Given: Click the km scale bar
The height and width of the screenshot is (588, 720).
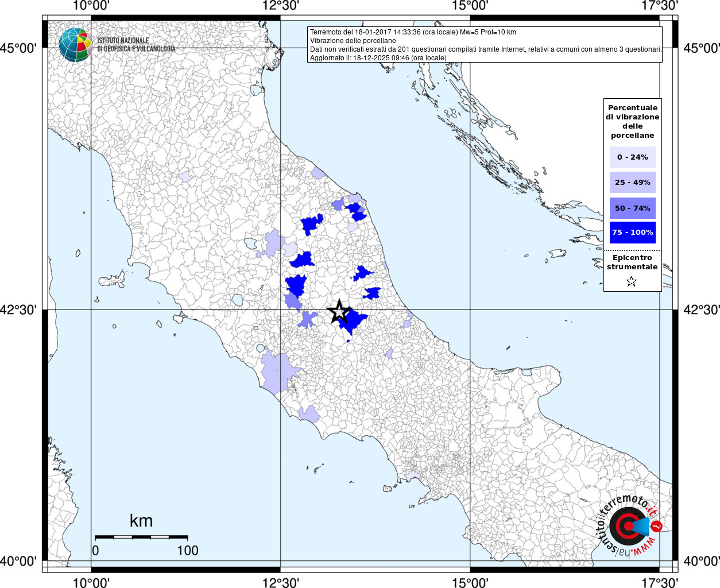Looking at the screenshot, I should (141, 537).
